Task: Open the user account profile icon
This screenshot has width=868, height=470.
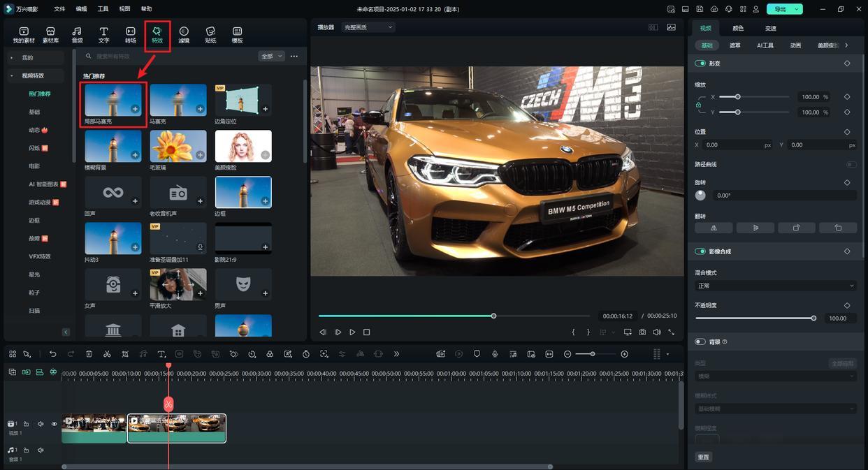Action: point(755,9)
